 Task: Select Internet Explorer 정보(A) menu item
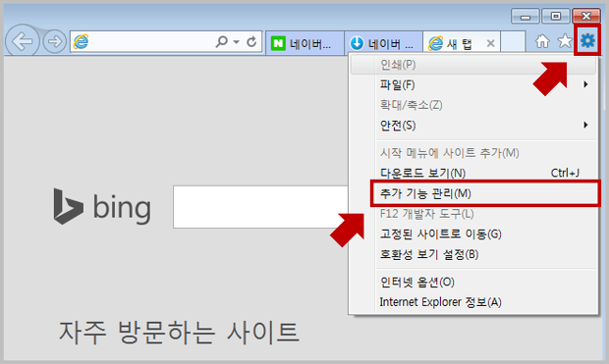473,302
